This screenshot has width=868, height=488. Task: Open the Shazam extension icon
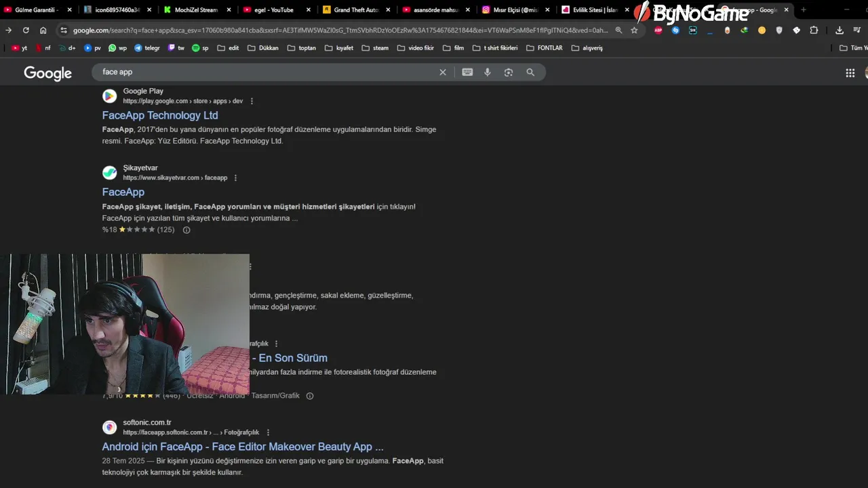[675, 30]
